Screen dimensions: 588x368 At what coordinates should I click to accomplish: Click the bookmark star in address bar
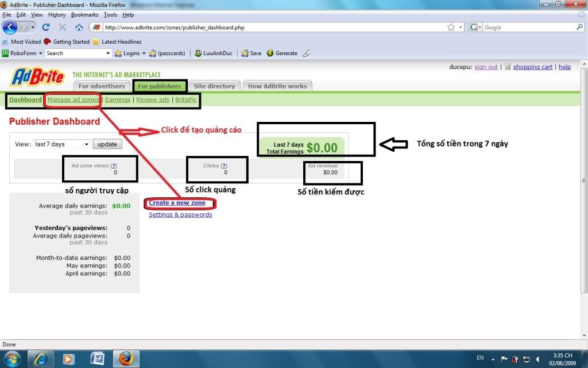coord(451,27)
